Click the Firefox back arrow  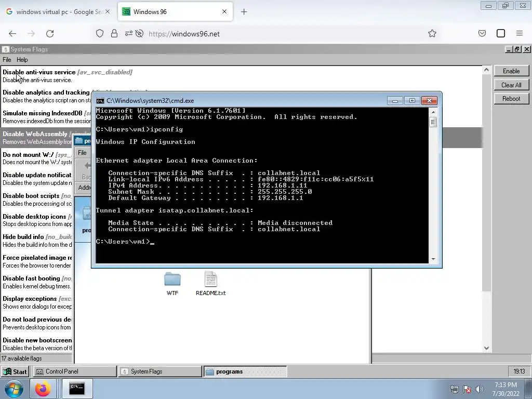point(12,34)
